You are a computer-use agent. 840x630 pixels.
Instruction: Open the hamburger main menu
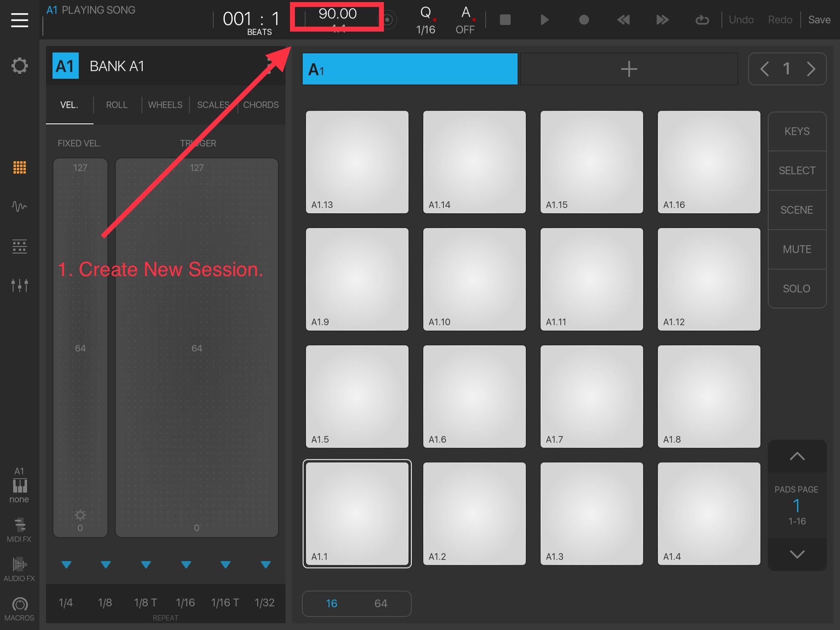pyautogui.click(x=19, y=20)
